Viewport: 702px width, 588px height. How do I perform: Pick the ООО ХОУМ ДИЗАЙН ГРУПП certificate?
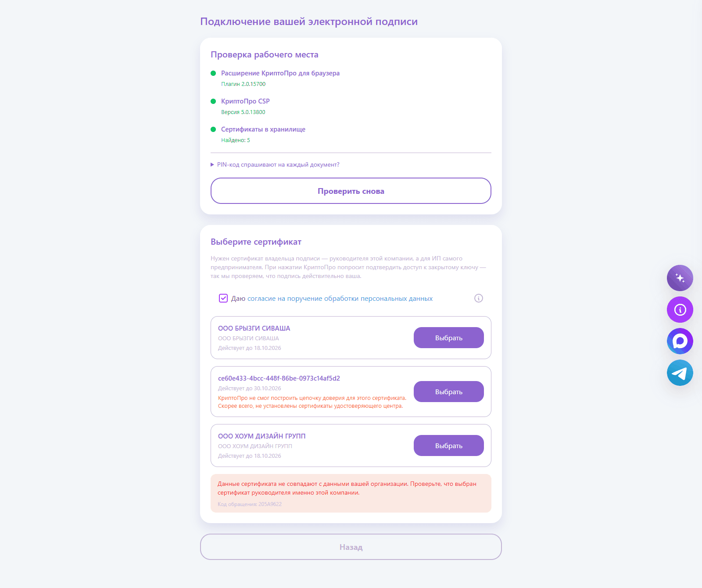pyautogui.click(x=449, y=445)
